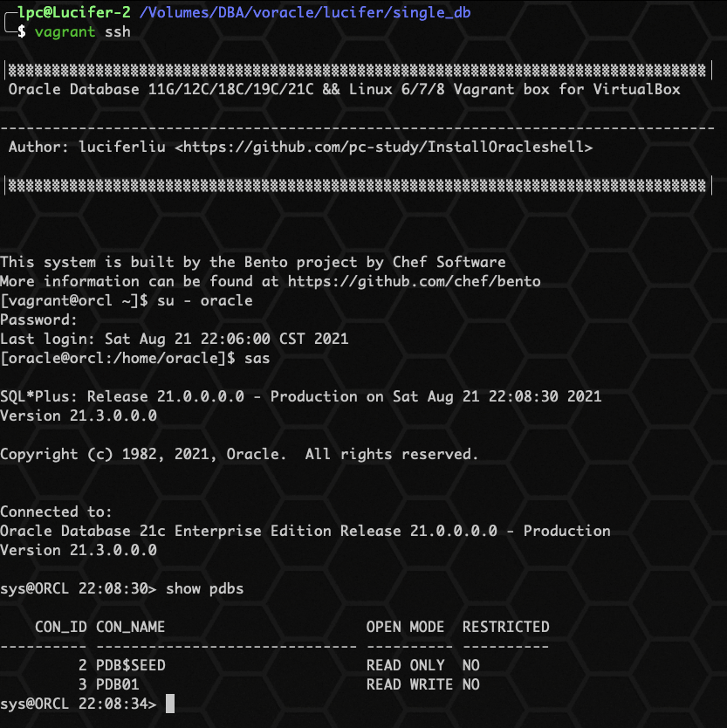Click the 'Connected to:' line
Viewport: 727px width, 728px height.
click(x=56, y=512)
